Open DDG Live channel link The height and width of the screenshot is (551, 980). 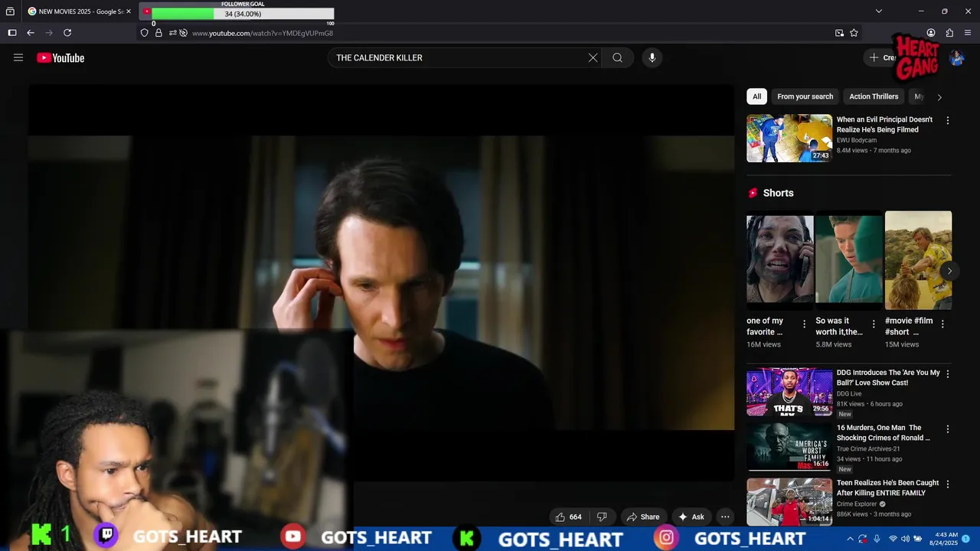849,393
